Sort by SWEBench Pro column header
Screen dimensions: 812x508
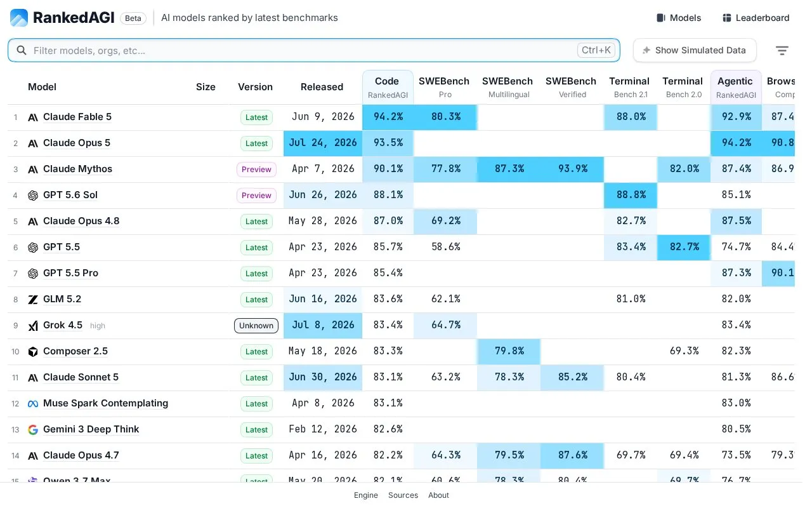point(444,87)
